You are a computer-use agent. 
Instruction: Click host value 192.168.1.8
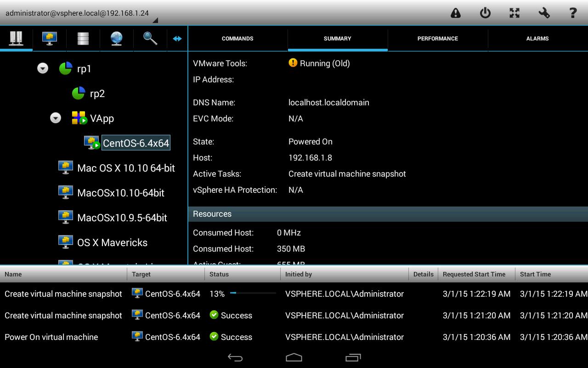point(310,158)
